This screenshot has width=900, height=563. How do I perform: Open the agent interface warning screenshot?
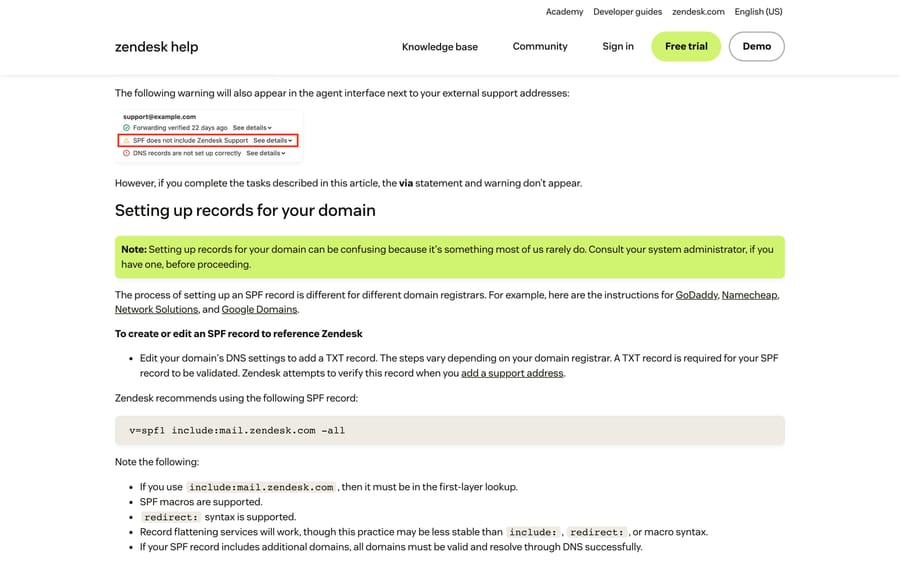[209, 135]
